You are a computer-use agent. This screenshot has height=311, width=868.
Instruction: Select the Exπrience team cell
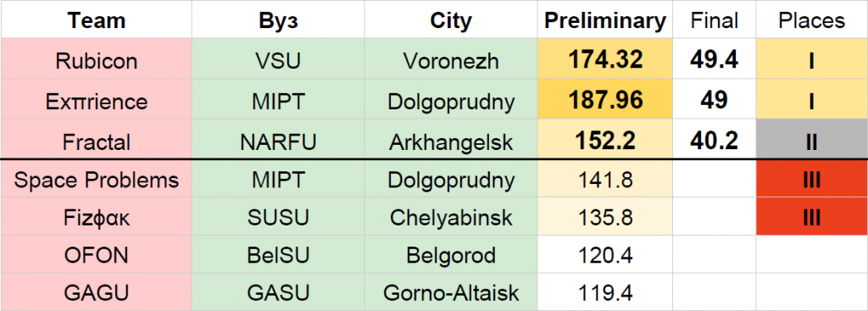(x=97, y=99)
